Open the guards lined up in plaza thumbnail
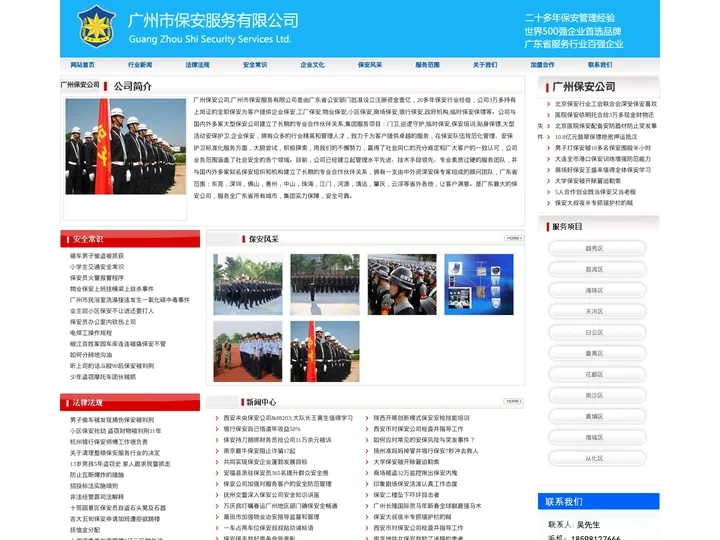The height and width of the screenshot is (540, 720). click(325, 284)
